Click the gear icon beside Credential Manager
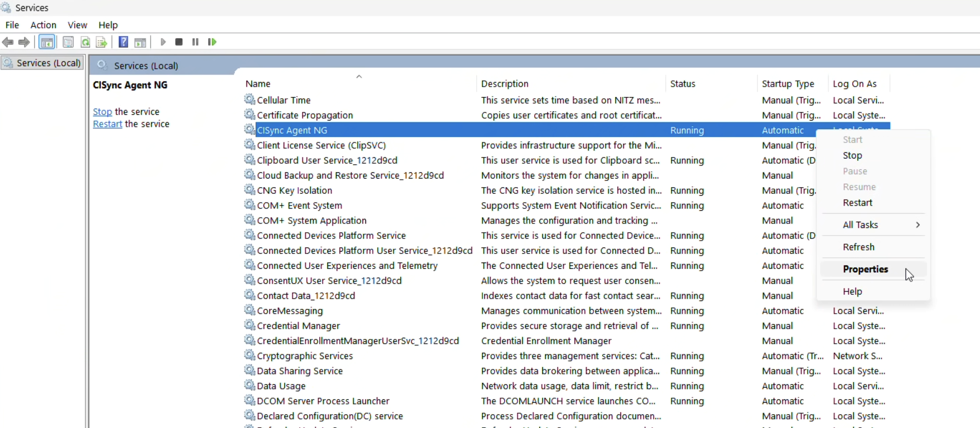 tap(249, 325)
